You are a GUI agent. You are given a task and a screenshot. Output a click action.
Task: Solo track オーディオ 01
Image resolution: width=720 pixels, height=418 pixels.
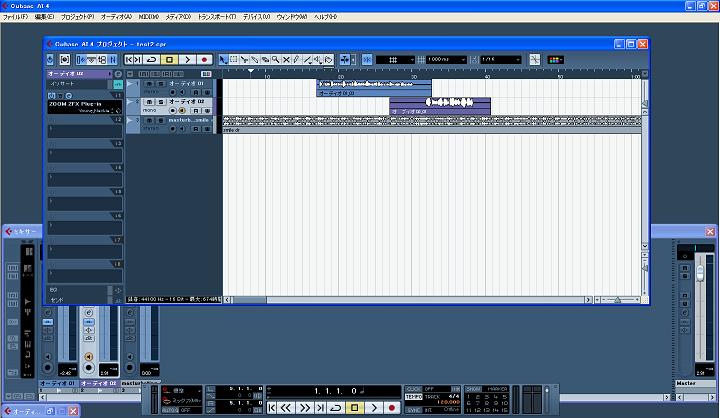click(161, 84)
